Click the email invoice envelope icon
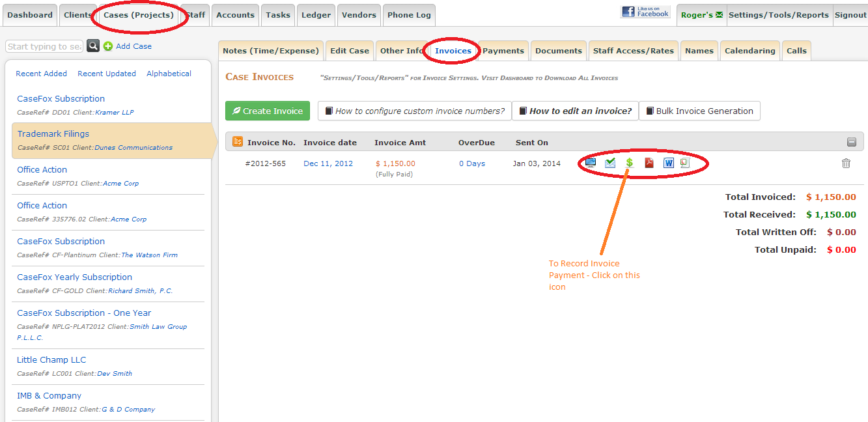Image resolution: width=868 pixels, height=422 pixels. pyautogui.click(x=610, y=163)
